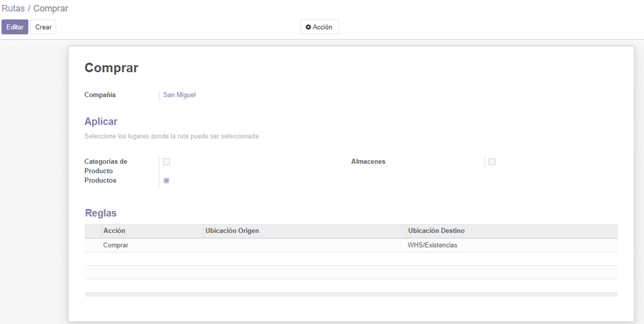Image resolution: width=644 pixels, height=324 pixels.
Task: Click the Editar button
Action: pyautogui.click(x=15, y=27)
